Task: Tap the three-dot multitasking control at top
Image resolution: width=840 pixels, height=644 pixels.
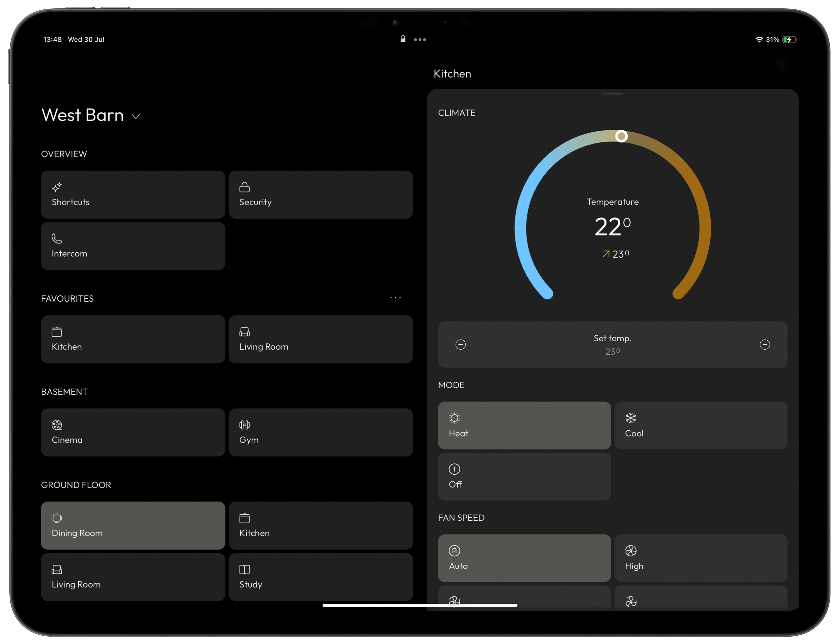Action: (420, 40)
